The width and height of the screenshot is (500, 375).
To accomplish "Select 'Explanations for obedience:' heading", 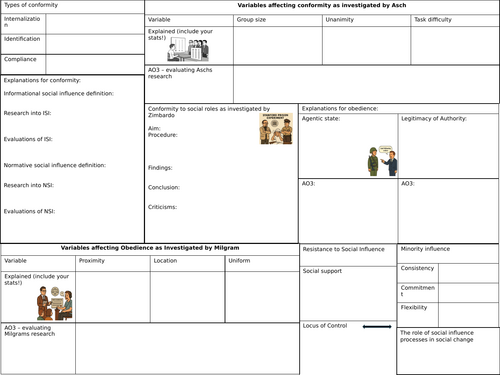I will click(x=340, y=109).
